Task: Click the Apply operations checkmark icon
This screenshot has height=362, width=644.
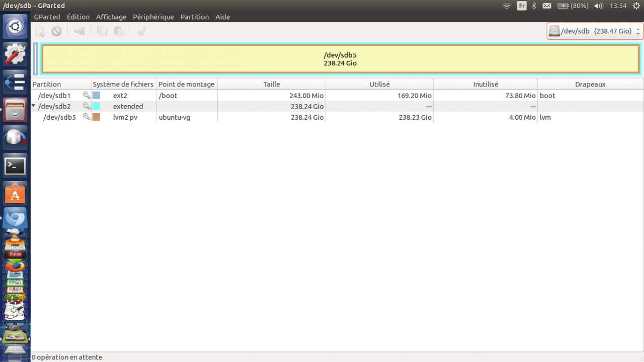Action: tap(141, 31)
